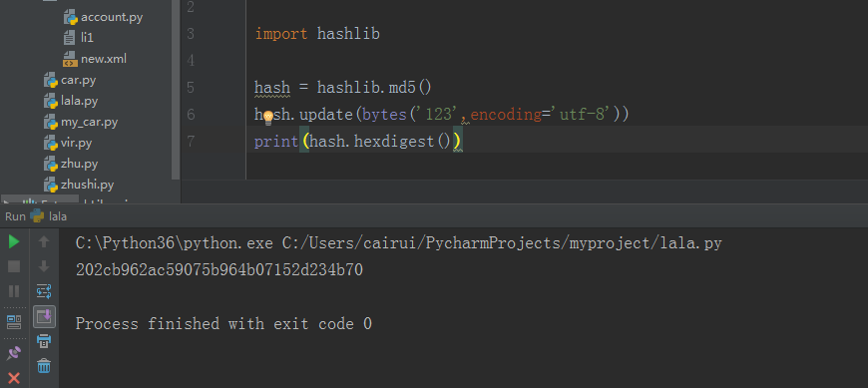Open account.py in project tree
This screenshot has width=868, height=388.
coord(103,17)
